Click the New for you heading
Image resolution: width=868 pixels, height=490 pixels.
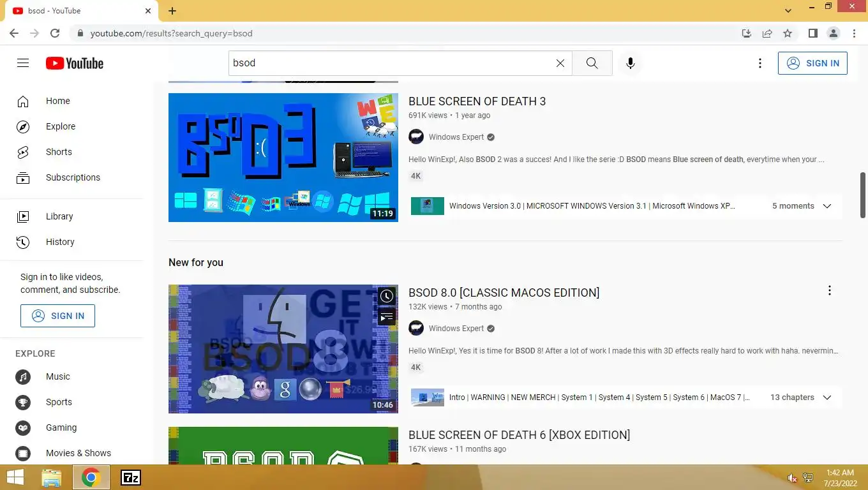196,262
